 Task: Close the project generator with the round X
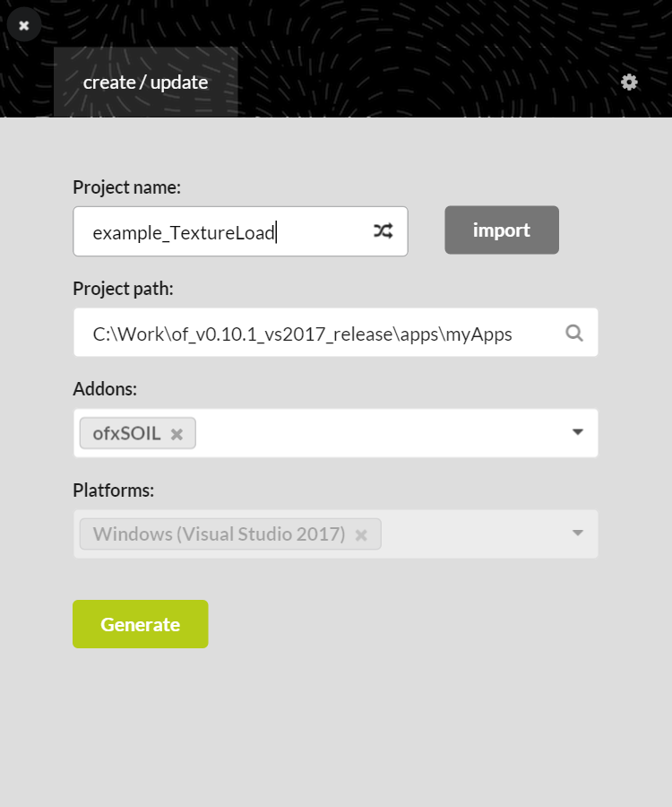pos(24,25)
